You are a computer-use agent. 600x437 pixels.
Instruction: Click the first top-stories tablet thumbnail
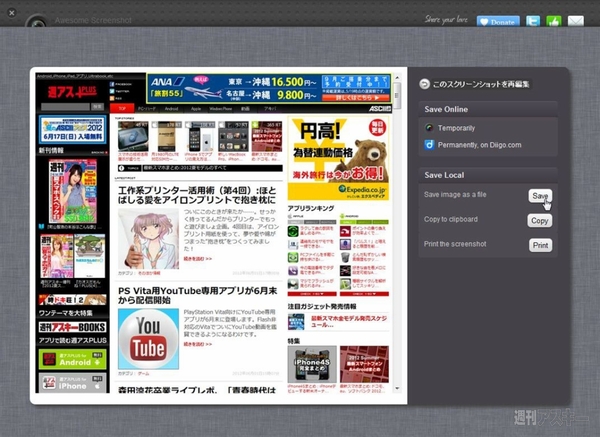(133, 136)
